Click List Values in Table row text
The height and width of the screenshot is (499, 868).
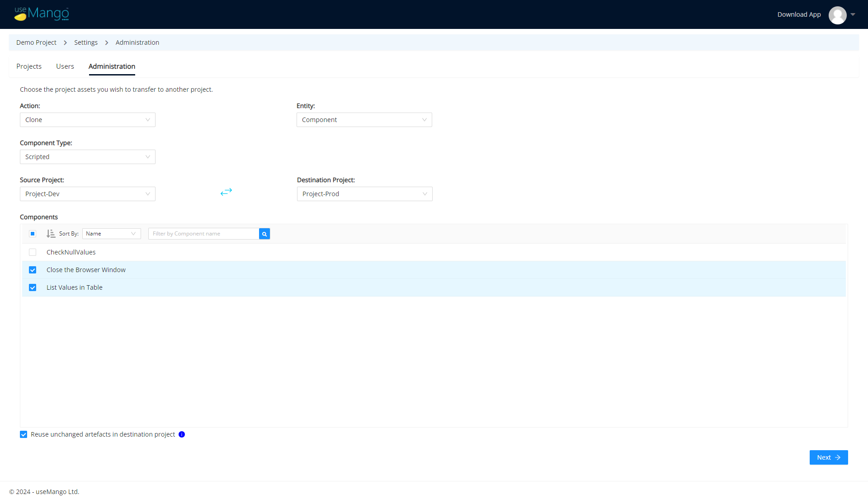coord(75,287)
